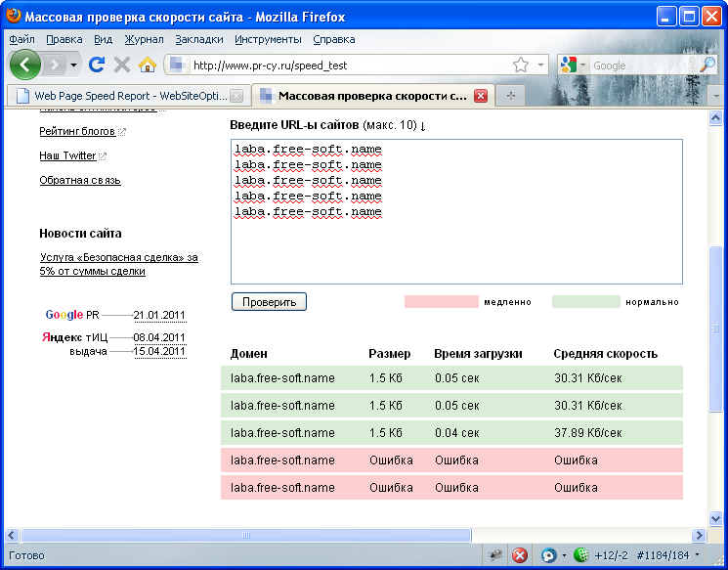The height and width of the screenshot is (570, 728).
Task: Close the Массовая проверка скорости tab
Action: [481, 96]
